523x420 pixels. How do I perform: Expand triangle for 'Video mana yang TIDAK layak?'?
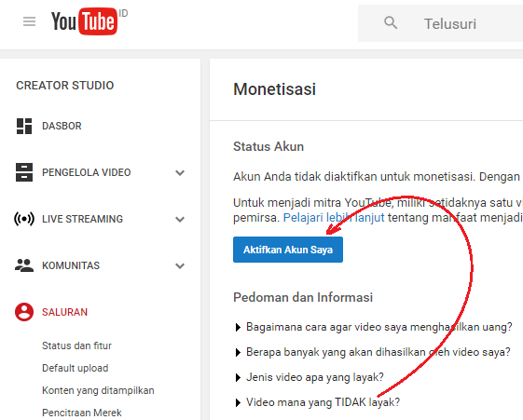click(238, 402)
